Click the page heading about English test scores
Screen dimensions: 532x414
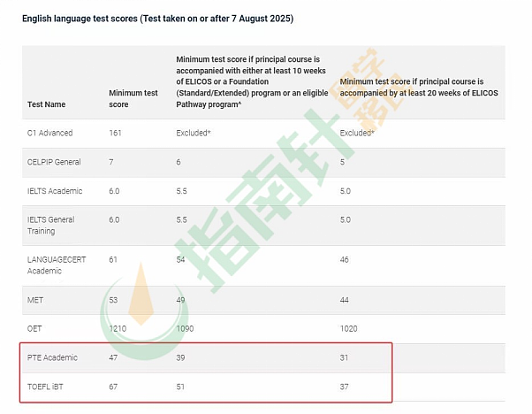pyautogui.click(x=158, y=19)
